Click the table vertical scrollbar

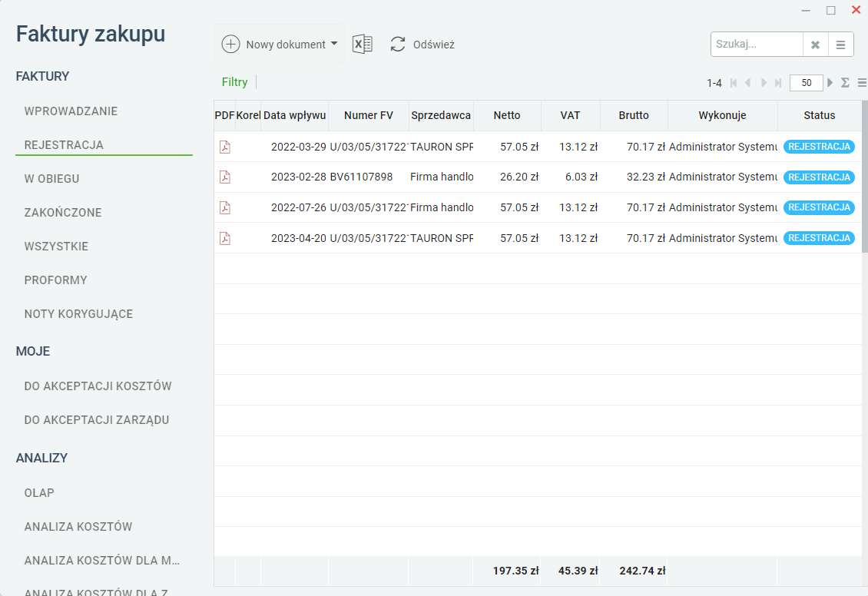click(865, 177)
